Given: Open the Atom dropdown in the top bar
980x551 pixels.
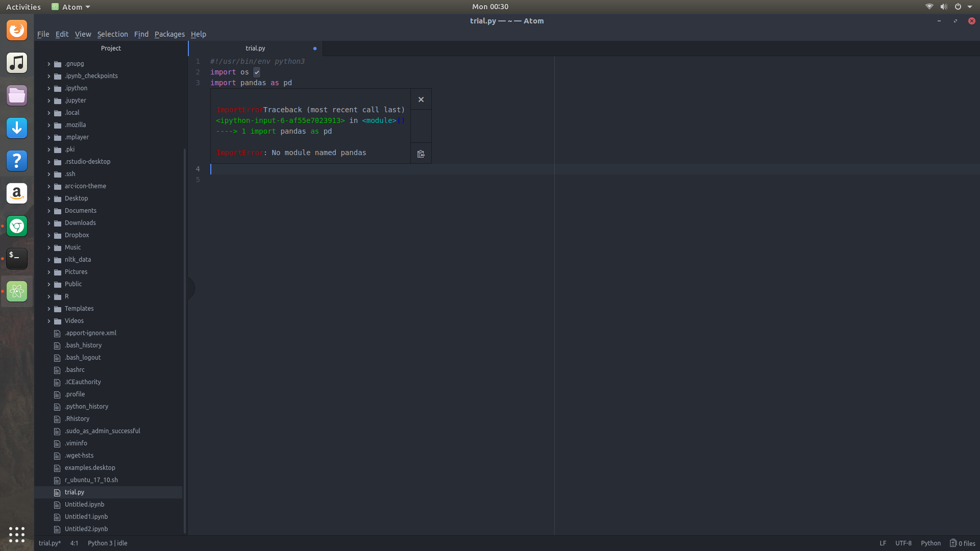Looking at the screenshot, I should 70,7.
